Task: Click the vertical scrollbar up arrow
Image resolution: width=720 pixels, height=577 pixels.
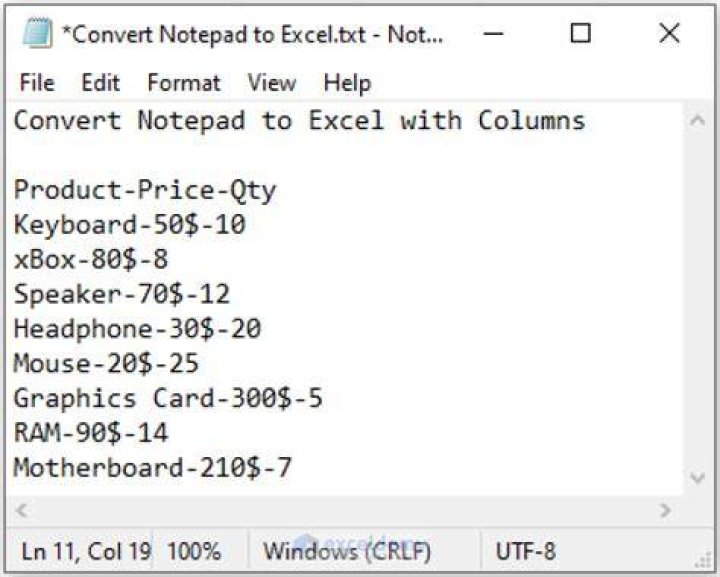Action: click(x=698, y=120)
